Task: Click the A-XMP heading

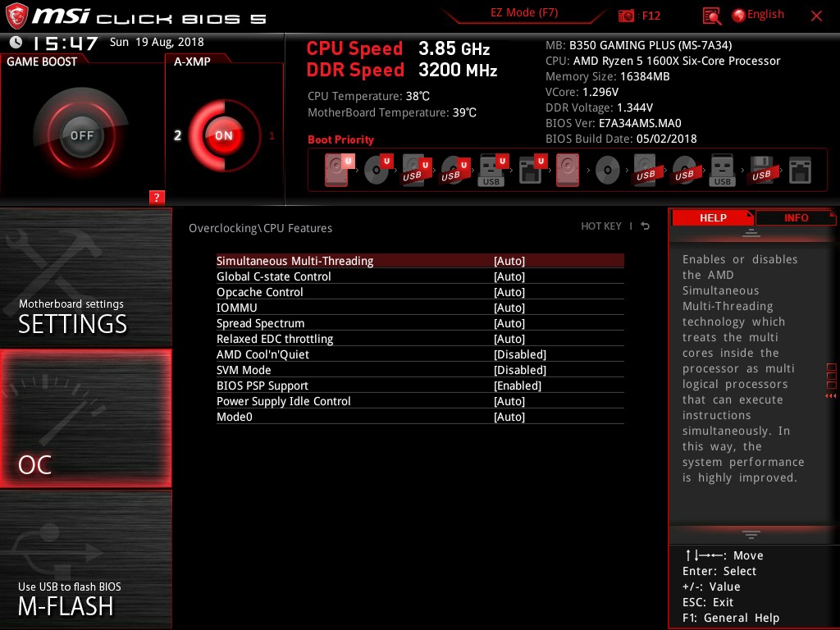Action: 192,62
